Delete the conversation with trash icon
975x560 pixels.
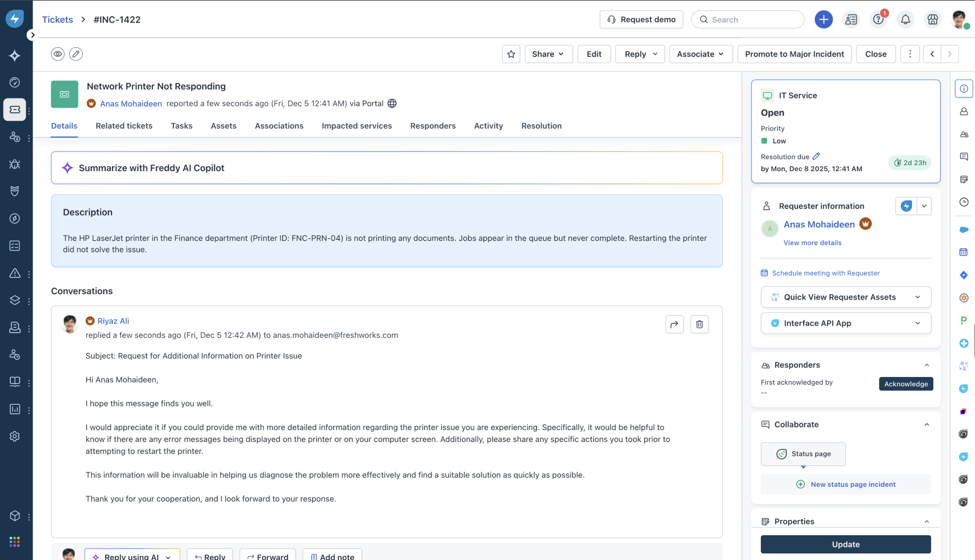tap(700, 324)
